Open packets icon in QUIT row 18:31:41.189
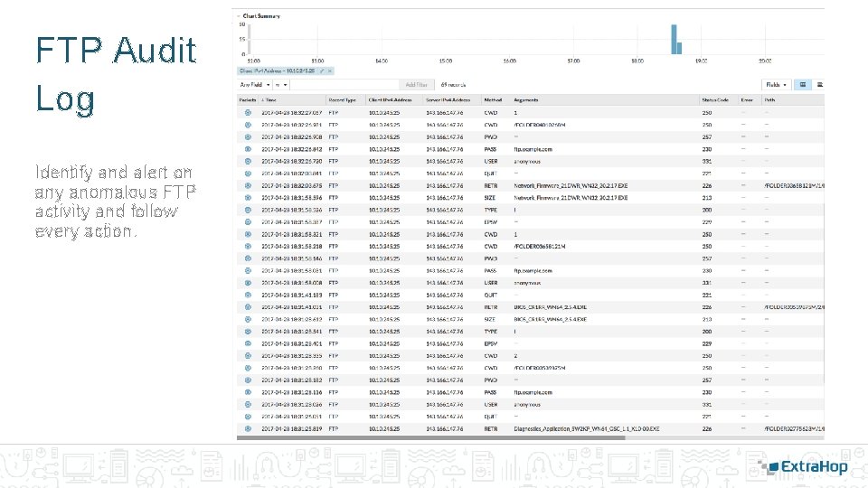Screen dimensions: 868x488 pyautogui.click(x=248, y=295)
